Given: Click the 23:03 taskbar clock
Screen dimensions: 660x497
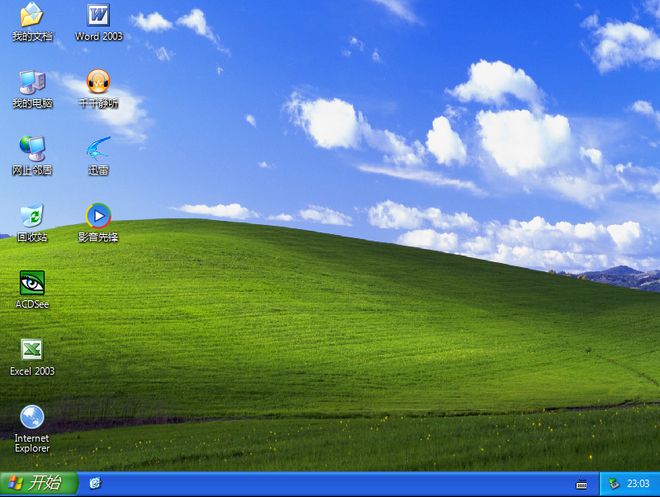Looking at the screenshot, I should pyautogui.click(x=638, y=484).
